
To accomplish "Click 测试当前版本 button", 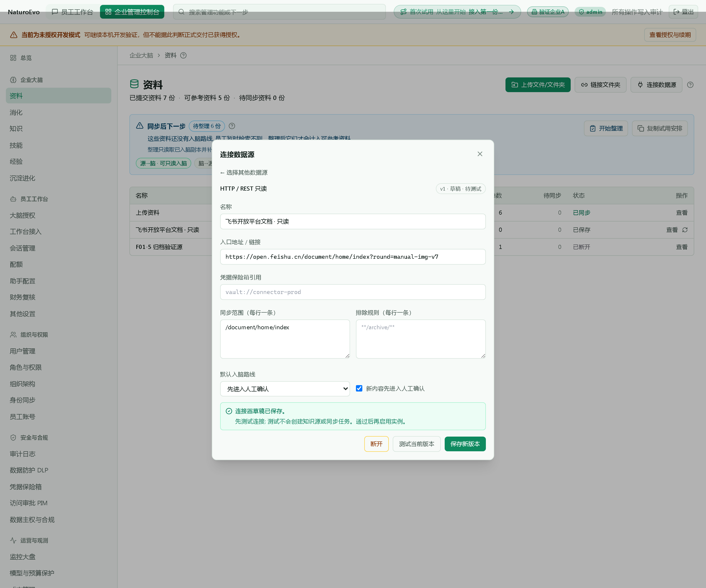I will [x=416, y=444].
